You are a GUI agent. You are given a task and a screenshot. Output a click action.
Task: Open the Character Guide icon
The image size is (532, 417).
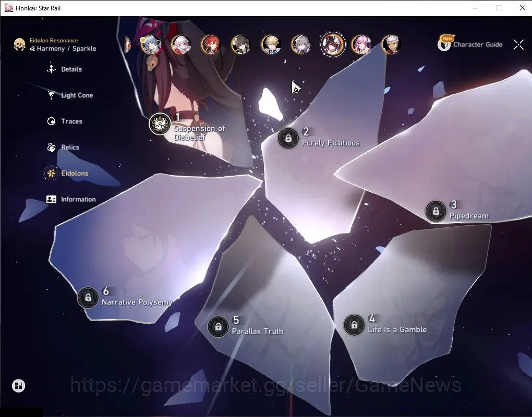444,44
